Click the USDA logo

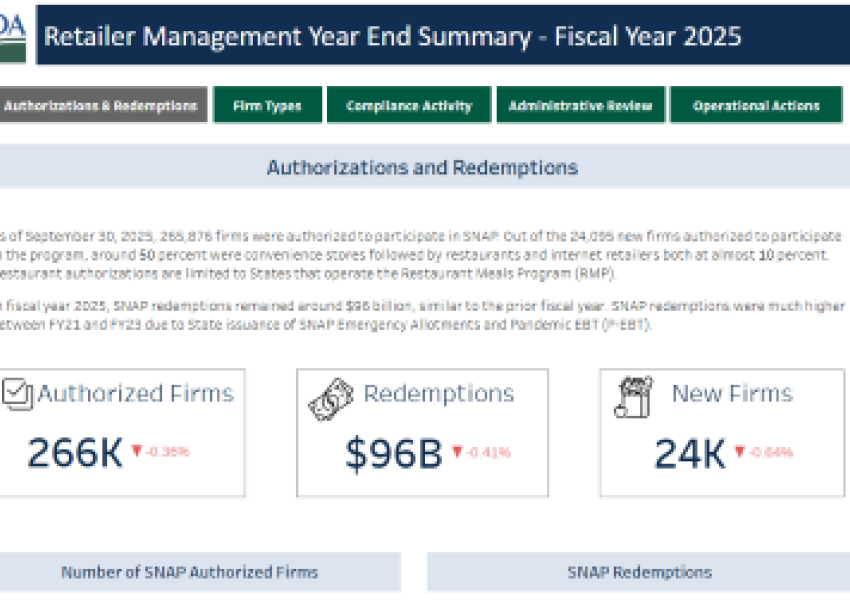[12, 36]
